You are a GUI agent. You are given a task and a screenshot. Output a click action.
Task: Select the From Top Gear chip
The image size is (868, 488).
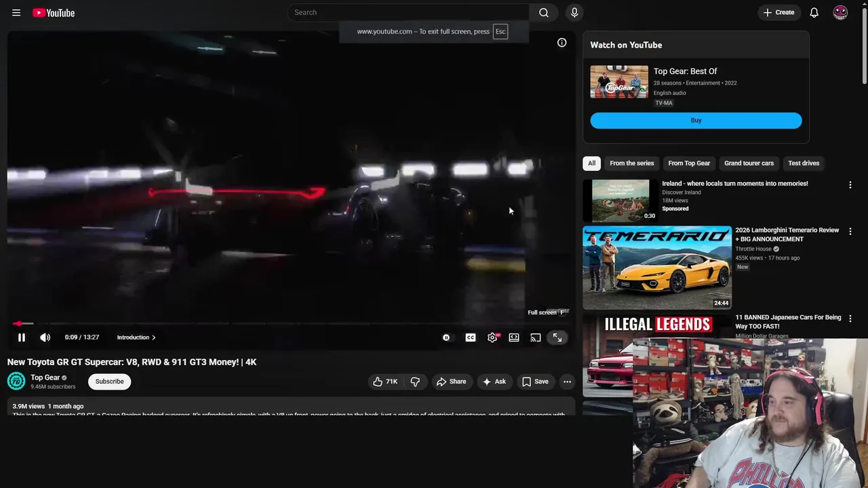pos(689,163)
